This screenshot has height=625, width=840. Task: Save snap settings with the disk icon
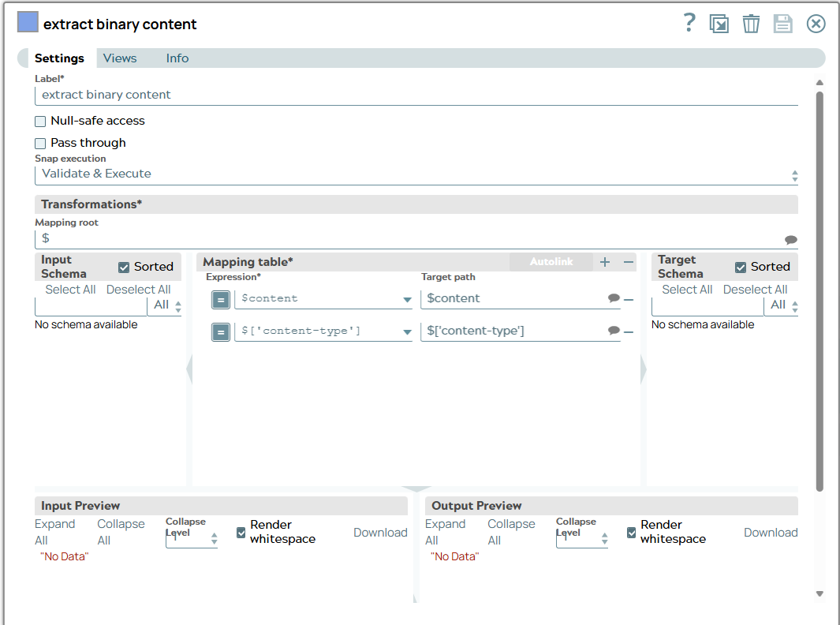(782, 24)
